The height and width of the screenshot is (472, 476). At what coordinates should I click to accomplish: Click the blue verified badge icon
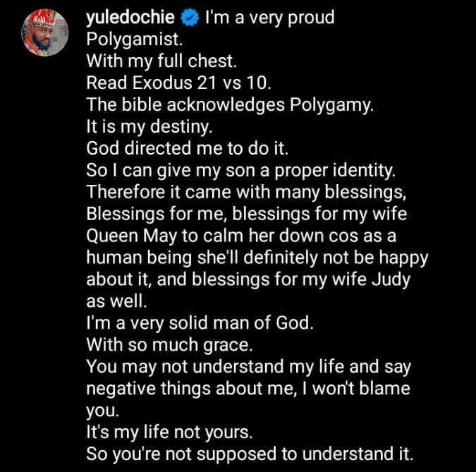pyautogui.click(x=190, y=18)
